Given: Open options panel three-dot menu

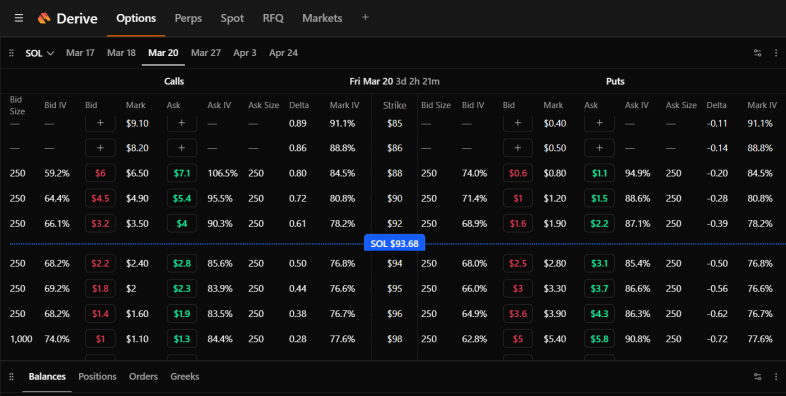Looking at the screenshot, I should click(x=775, y=53).
